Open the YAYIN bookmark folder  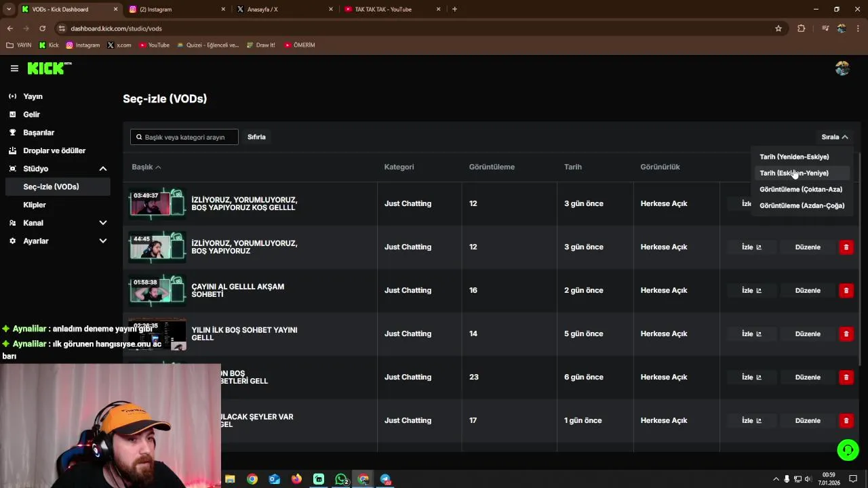click(19, 45)
